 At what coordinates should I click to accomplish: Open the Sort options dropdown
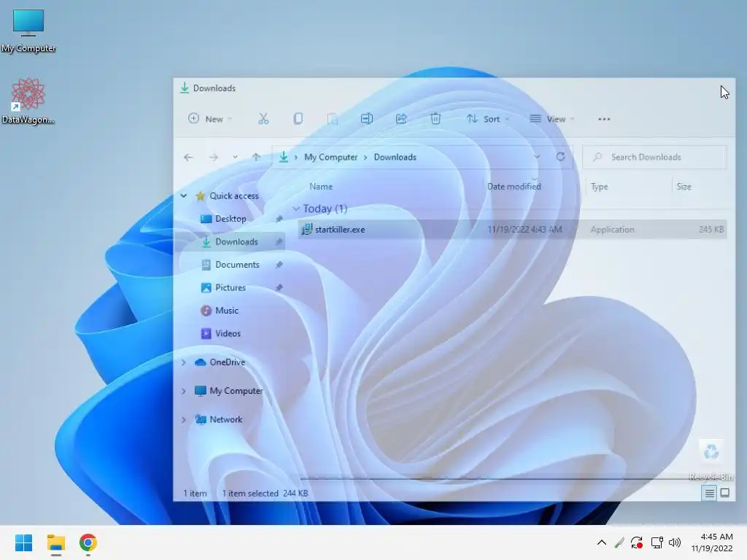488,119
